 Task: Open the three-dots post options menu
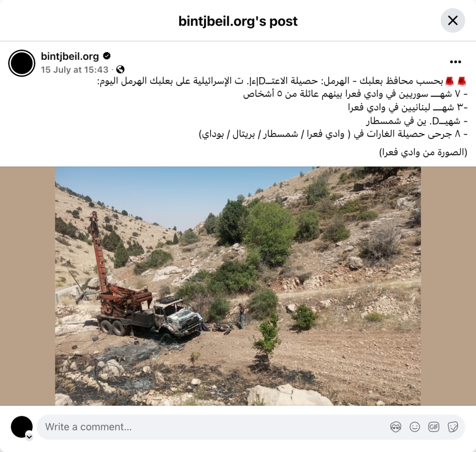[x=456, y=62]
